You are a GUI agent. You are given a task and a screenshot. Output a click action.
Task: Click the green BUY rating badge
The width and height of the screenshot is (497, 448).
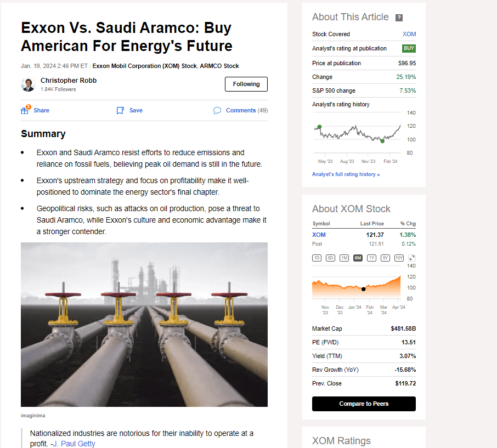pos(409,48)
